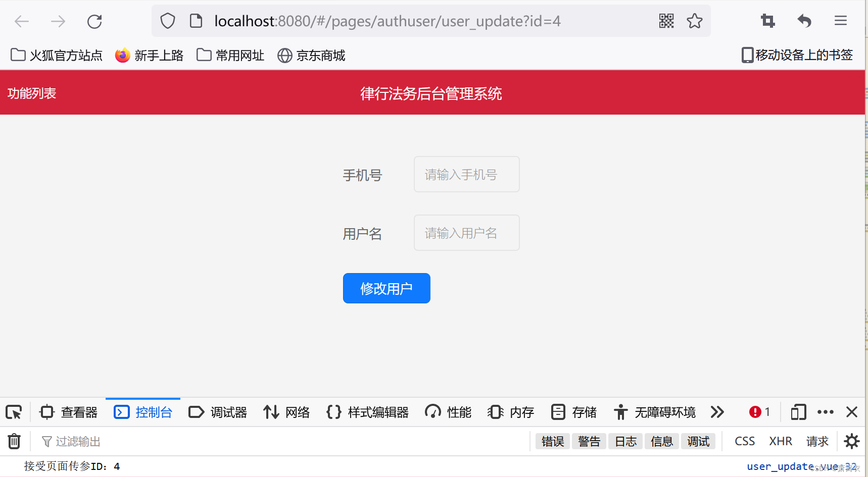Toggle the 警告 warnings filter
Screen dimensions: 868x477
589,442
